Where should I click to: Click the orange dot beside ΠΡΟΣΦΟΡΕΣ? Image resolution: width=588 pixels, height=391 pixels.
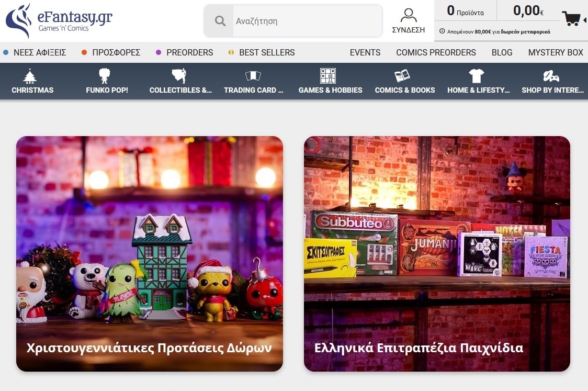pos(84,52)
